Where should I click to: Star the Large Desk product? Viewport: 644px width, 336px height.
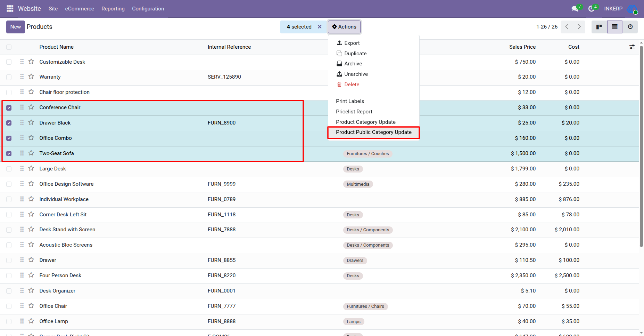click(x=31, y=168)
